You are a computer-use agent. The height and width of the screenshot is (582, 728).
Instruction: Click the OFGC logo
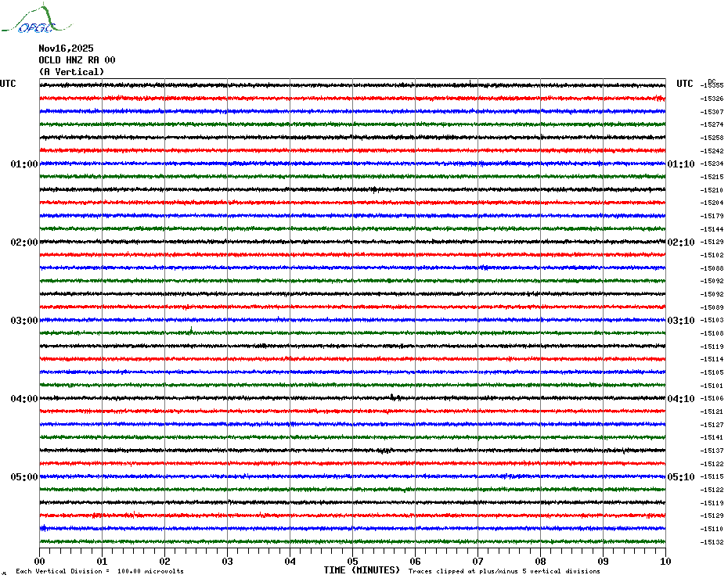click(x=36, y=19)
